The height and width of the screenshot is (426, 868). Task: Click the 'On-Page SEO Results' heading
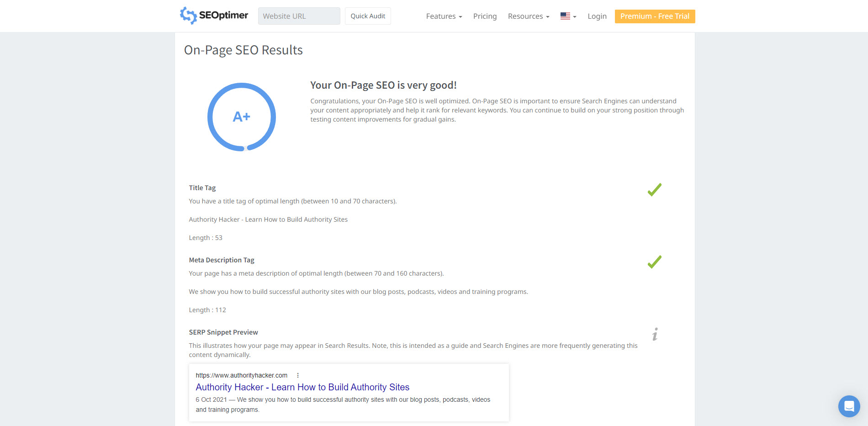243,50
